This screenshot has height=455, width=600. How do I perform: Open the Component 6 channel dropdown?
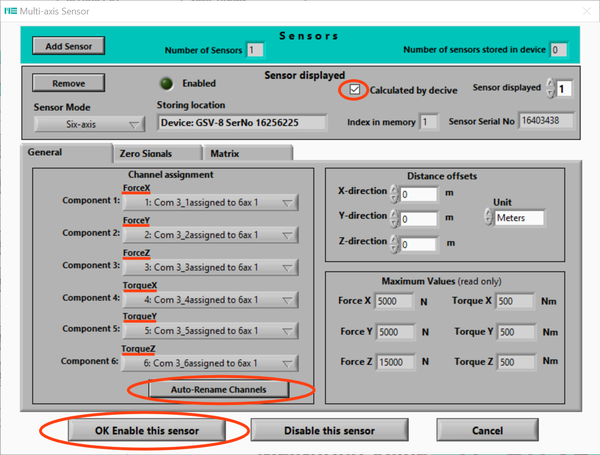(209, 363)
